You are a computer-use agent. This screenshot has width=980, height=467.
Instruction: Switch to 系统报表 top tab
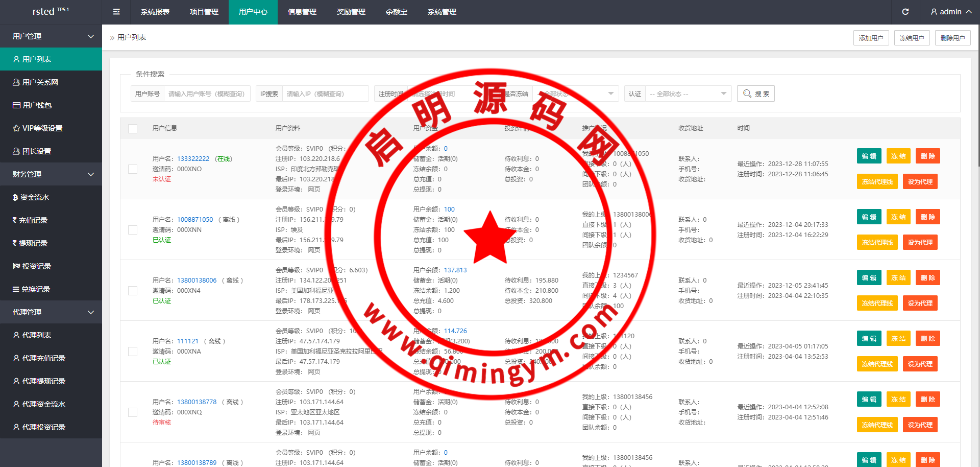[155, 12]
